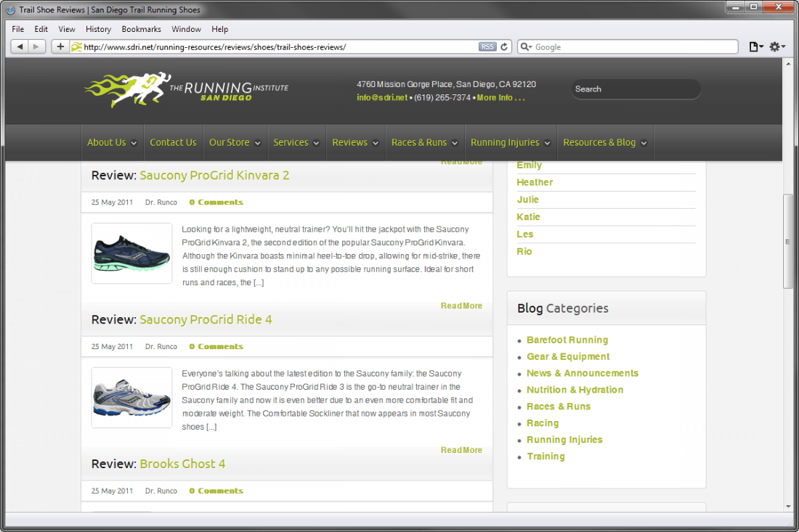Open comments link for Brooks Ghost 4 review
This screenshot has width=799, height=532.
point(216,491)
